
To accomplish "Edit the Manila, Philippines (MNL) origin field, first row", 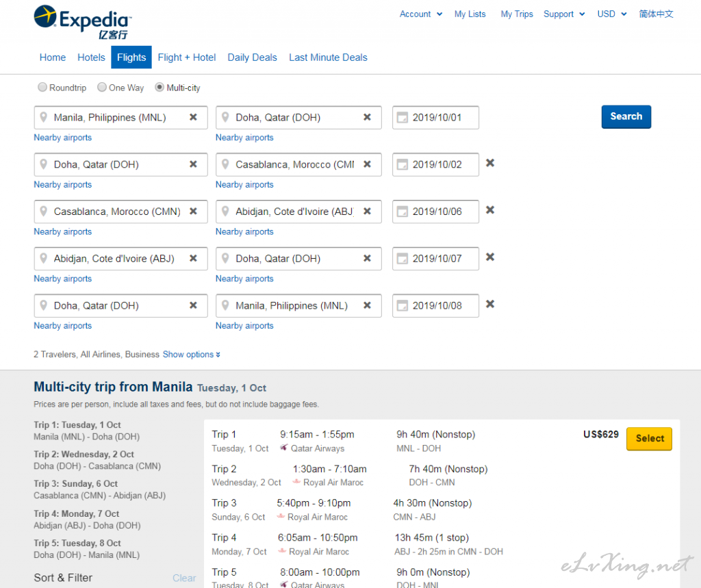I will click(x=120, y=118).
